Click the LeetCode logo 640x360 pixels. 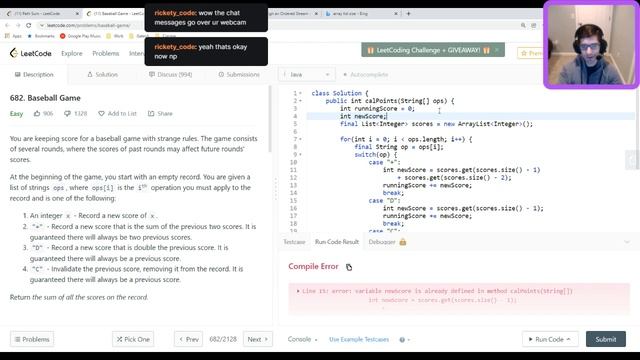[x=31, y=53]
